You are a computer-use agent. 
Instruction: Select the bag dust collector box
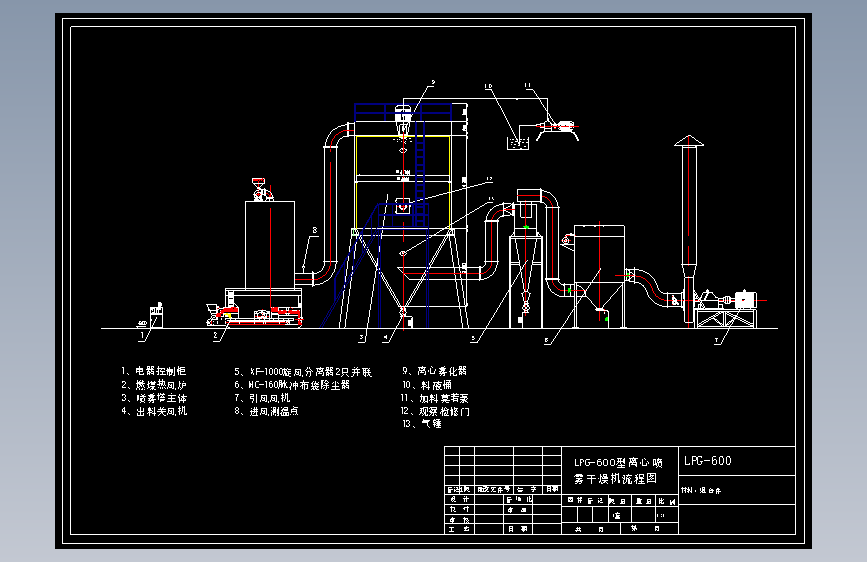coord(599,254)
